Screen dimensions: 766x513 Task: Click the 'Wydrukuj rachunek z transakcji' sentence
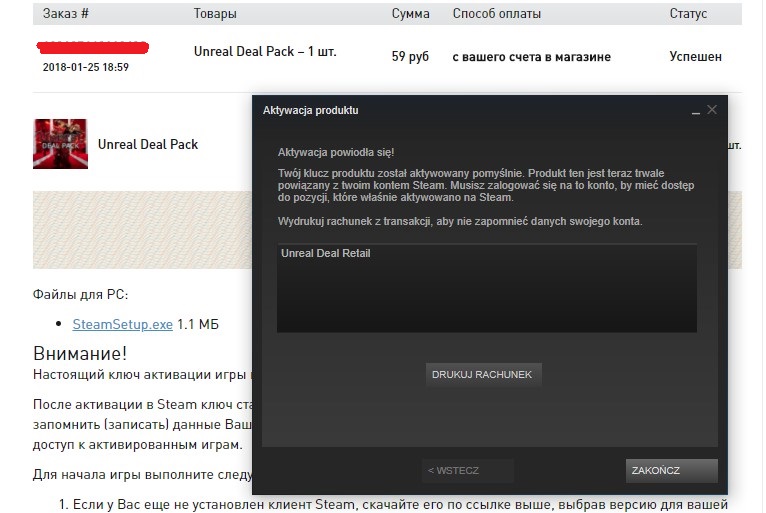(460, 221)
